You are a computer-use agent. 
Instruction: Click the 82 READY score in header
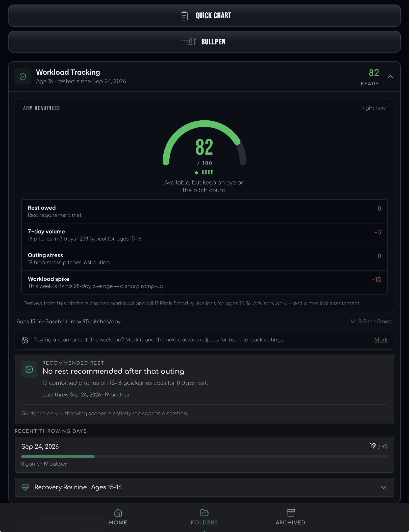(x=370, y=77)
